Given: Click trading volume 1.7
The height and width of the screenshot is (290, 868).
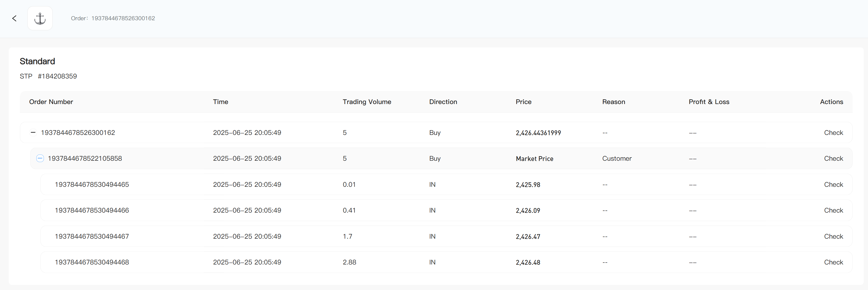Looking at the screenshot, I should click(x=348, y=236).
